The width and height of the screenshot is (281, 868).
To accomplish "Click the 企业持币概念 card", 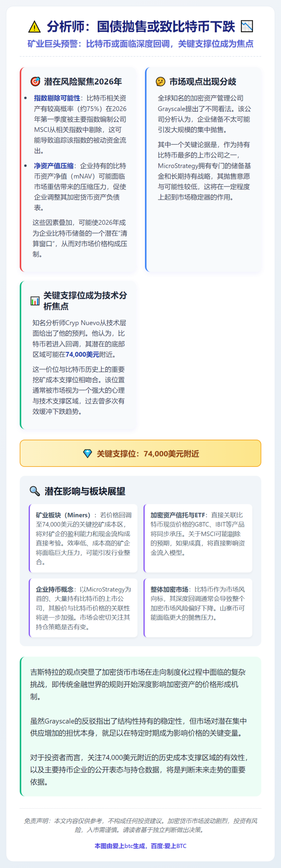I will click(x=83, y=608).
